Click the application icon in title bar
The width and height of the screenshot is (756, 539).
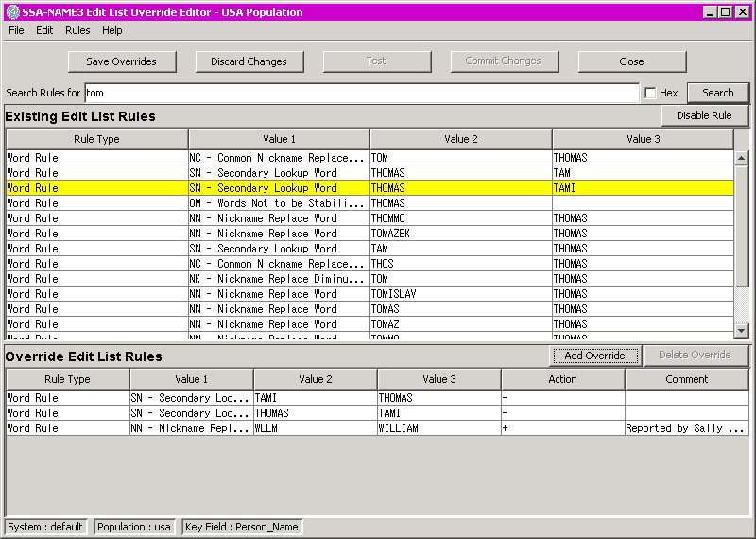11,12
